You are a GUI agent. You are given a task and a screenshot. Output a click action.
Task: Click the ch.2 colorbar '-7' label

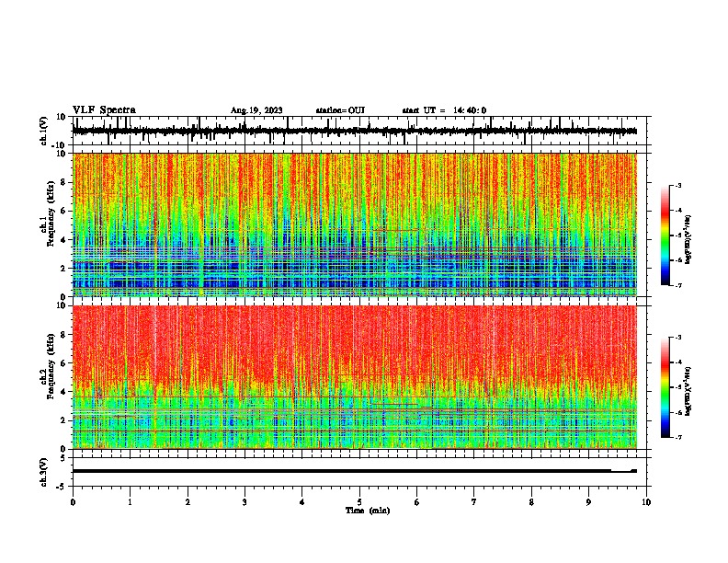tap(678, 437)
